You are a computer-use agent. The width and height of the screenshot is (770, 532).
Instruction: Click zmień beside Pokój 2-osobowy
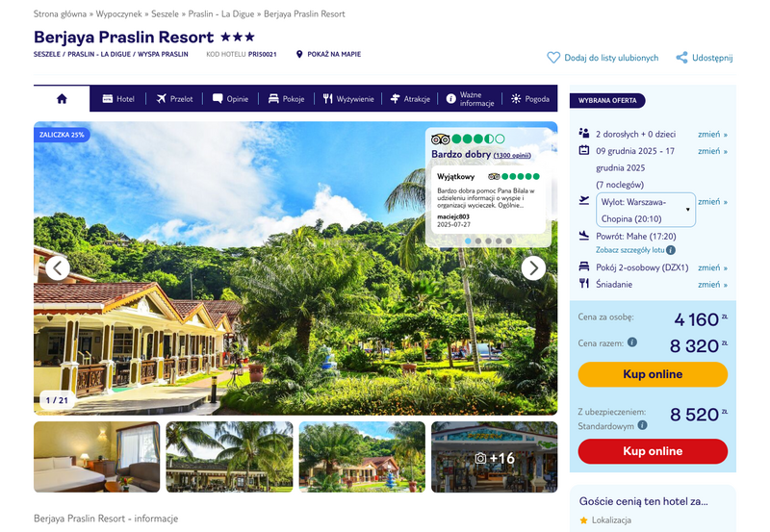[712, 267]
